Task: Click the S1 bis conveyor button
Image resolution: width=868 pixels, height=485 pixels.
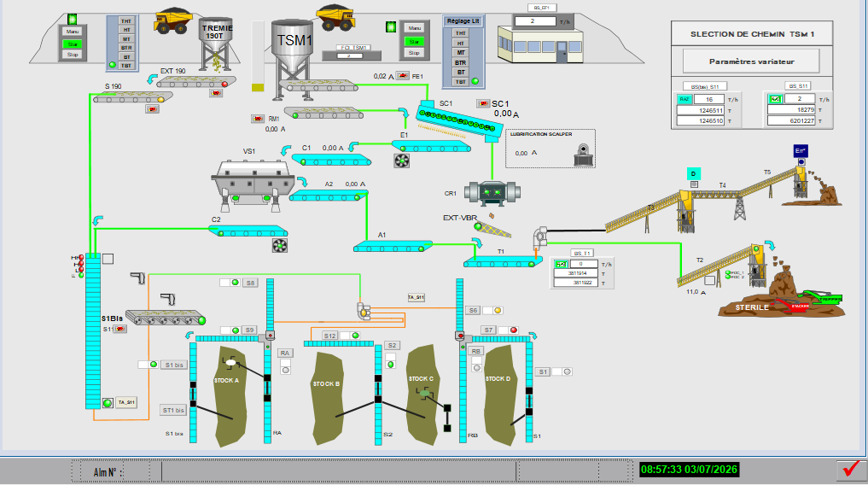Action: (174, 365)
